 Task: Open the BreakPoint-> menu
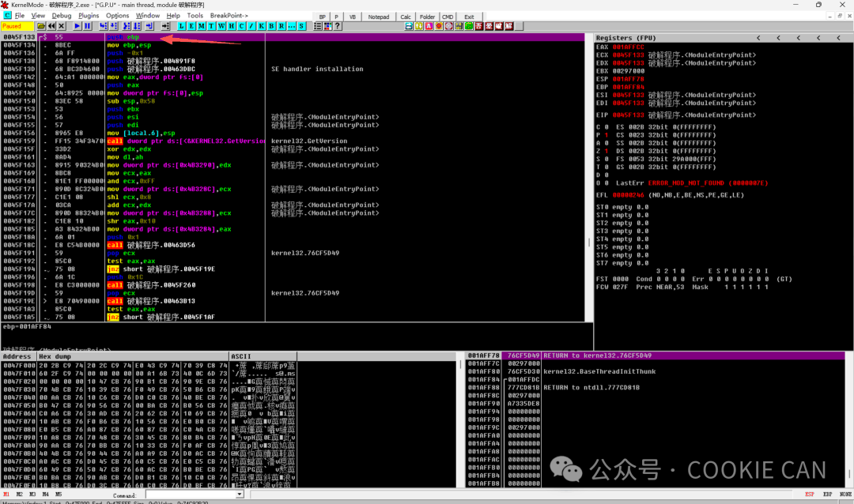click(x=229, y=15)
